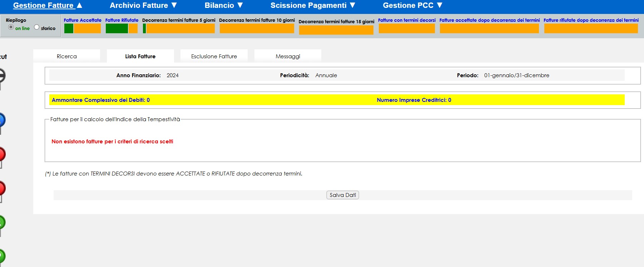The width and height of the screenshot is (644, 267).
Task: Open the Esclusione Fatture tab
Action: (x=214, y=56)
